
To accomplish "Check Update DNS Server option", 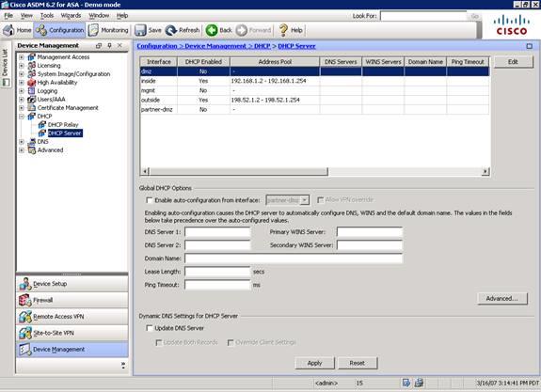I will pos(150,328).
